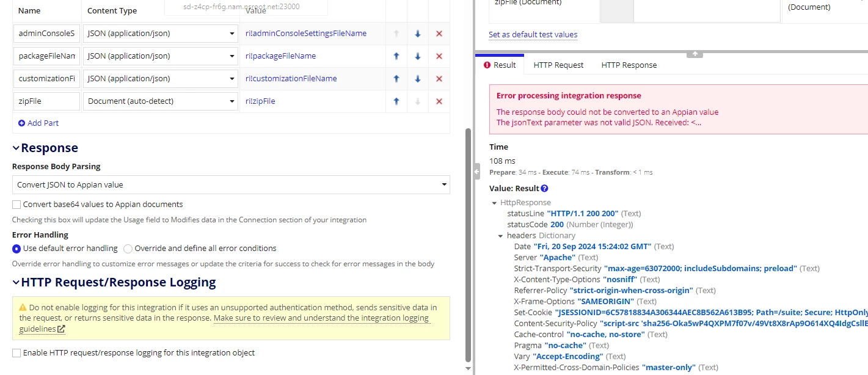The height and width of the screenshot is (375, 868).
Task: Switch to the Result tab
Action: tap(499, 65)
